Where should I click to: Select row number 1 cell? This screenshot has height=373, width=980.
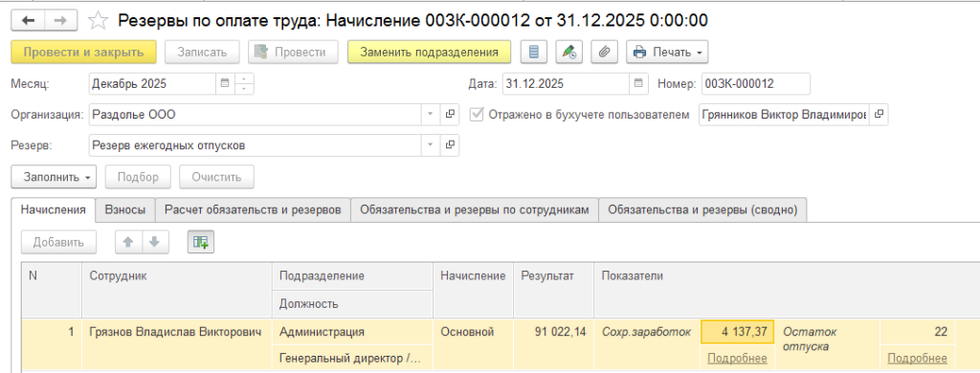(x=52, y=345)
